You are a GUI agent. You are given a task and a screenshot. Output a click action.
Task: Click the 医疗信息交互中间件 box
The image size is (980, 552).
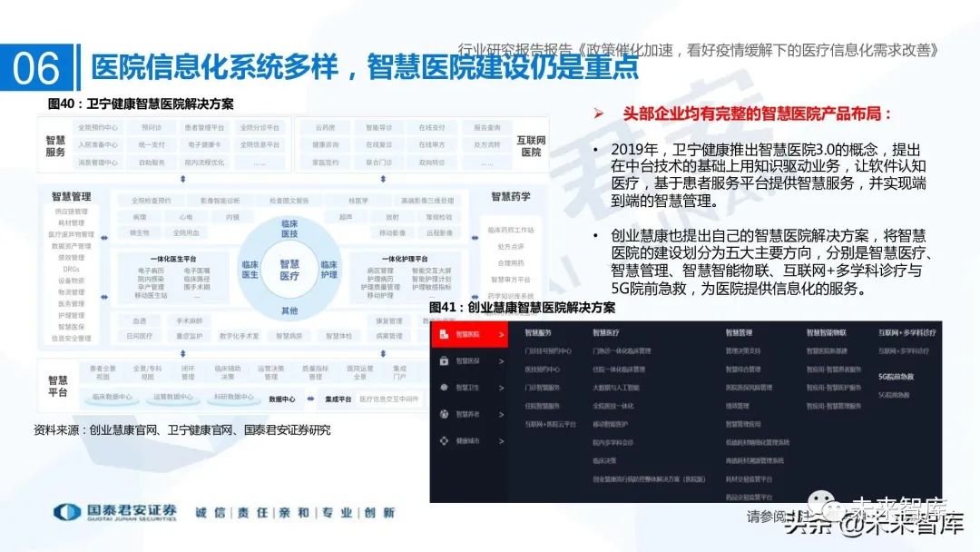388,399
